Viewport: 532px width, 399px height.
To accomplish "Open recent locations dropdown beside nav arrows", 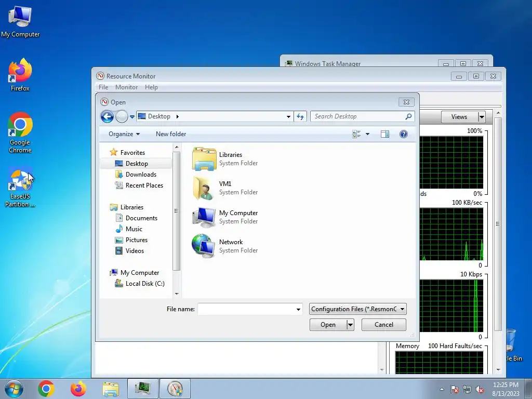I will click(x=132, y=117).
